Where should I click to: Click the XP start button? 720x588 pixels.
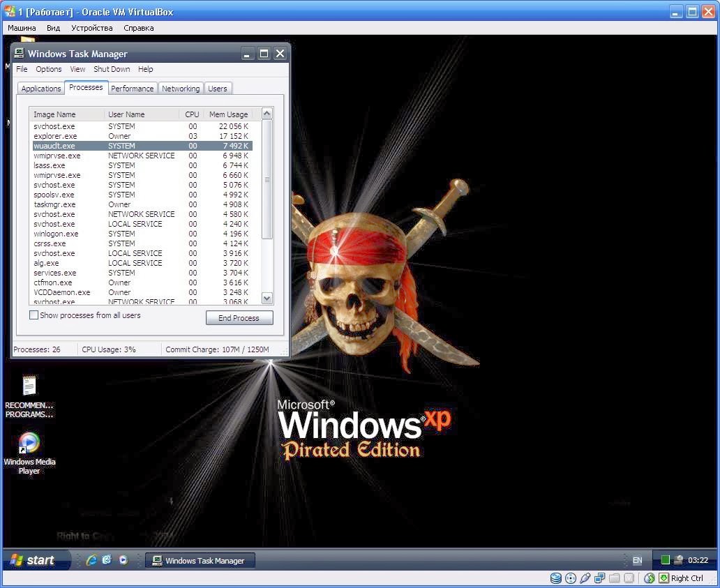pos(36,560)
